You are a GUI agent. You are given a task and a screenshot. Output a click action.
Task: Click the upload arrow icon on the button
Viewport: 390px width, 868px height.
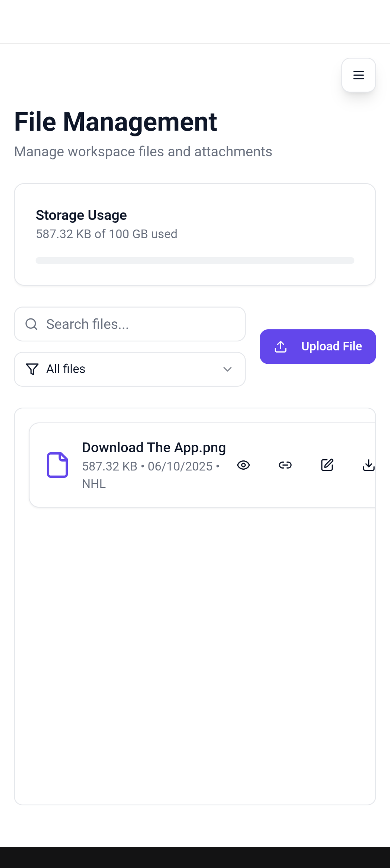click(x=280, y=346)
